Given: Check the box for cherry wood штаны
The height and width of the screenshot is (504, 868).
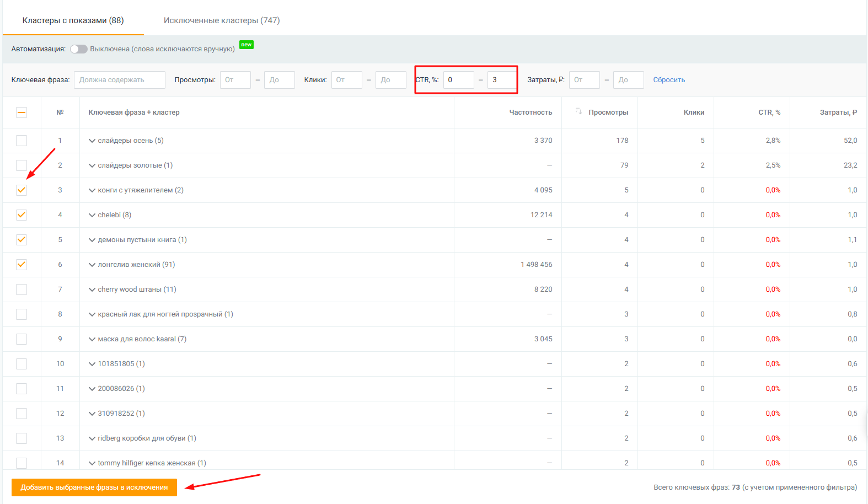Looking at the screenshot, I should point(22,289).
